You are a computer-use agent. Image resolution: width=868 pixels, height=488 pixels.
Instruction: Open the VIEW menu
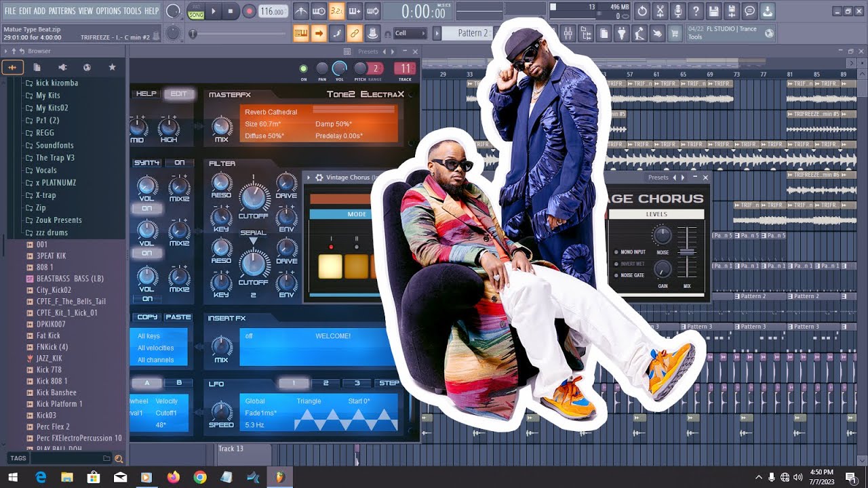[x=85, y=11]
